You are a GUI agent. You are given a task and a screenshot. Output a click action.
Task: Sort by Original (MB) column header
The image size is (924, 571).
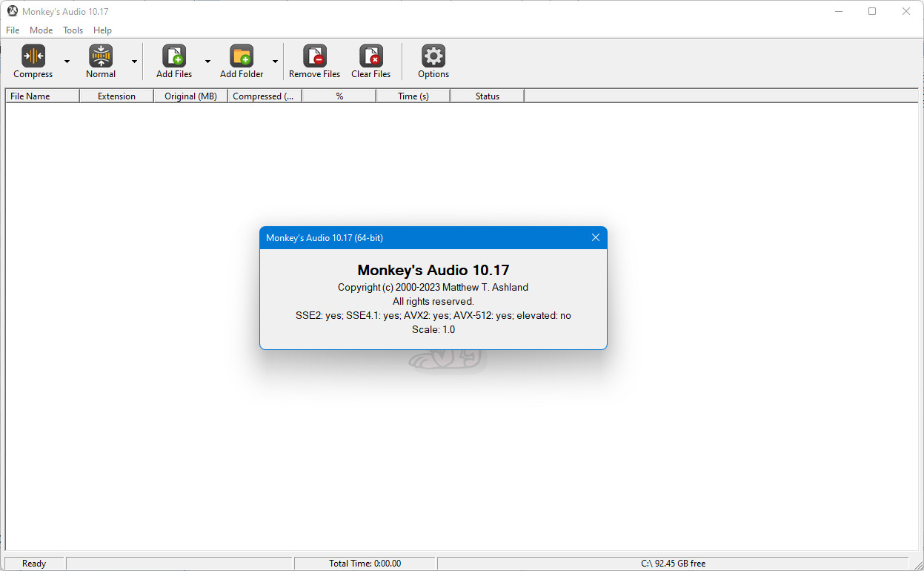click(x=190, y=96)
